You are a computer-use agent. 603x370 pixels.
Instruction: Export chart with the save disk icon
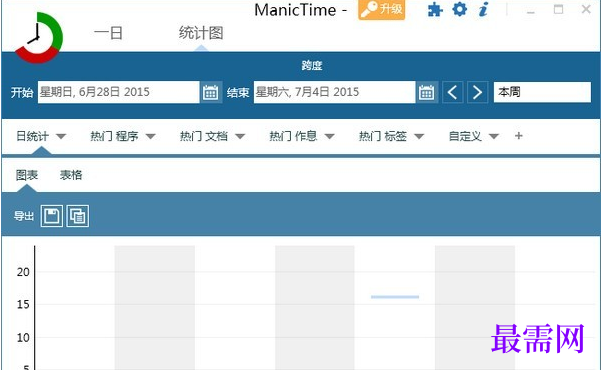click(52, 216)
